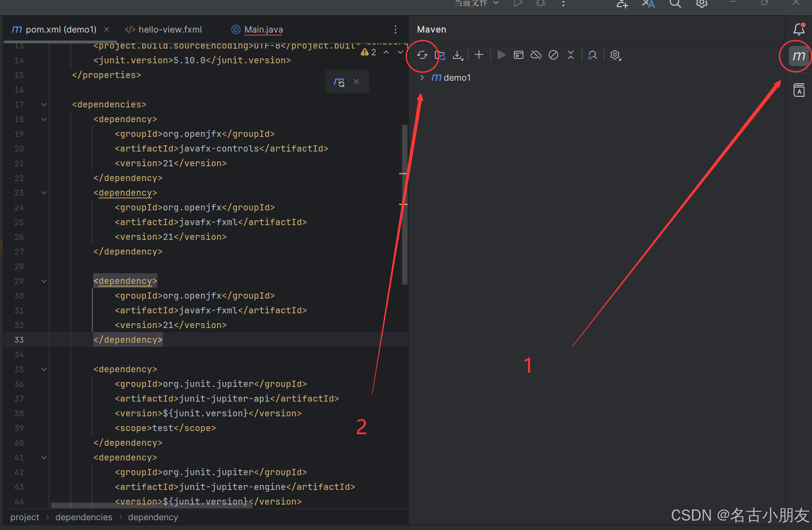Click Maven panel title
The width and height of the screenshot is (812, 530).
432,29
